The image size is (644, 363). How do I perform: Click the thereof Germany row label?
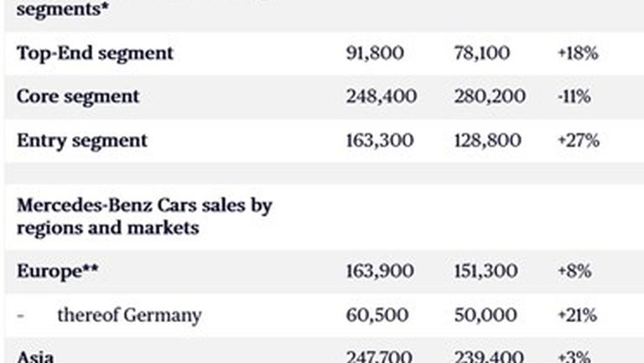(x=129, y=315)
